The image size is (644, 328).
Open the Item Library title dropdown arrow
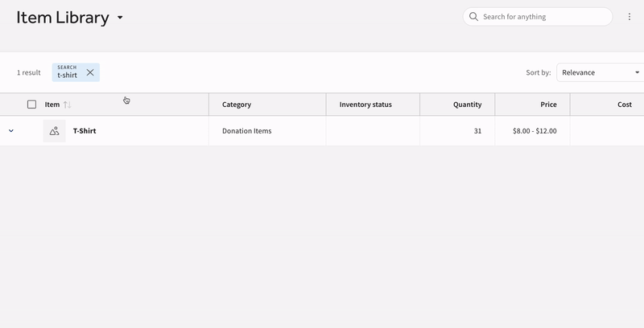(x=120, y=18)
